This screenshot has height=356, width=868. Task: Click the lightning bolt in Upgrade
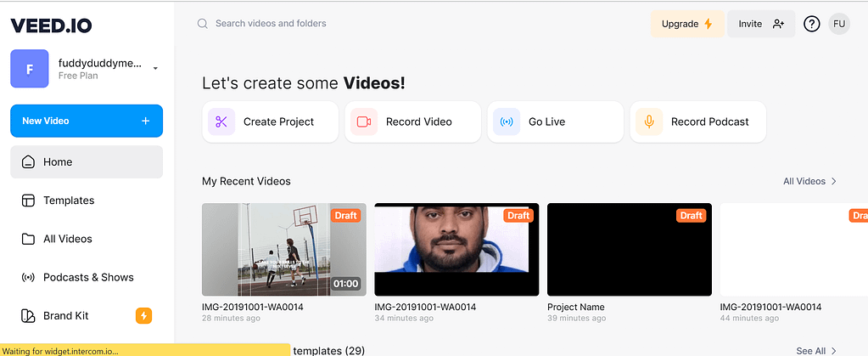708,24
